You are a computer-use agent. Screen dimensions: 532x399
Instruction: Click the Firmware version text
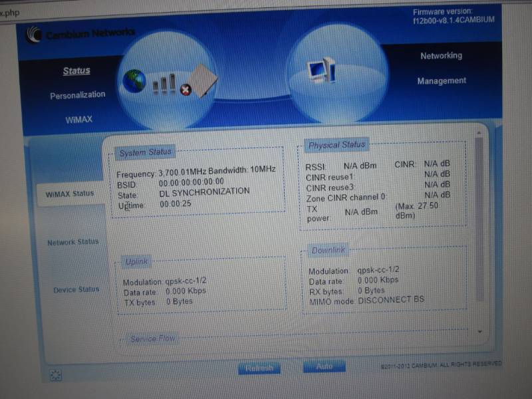[454, 16]
